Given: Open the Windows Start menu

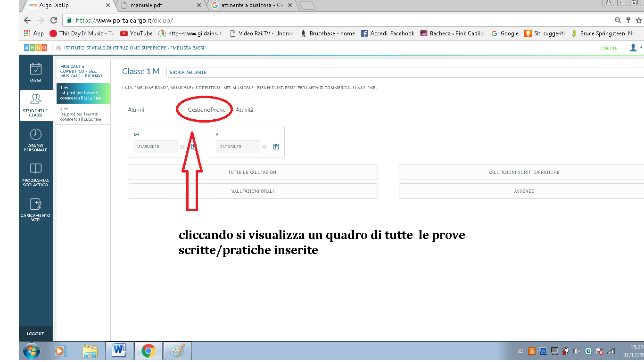Looking at the screenshot, I should click(x=32, y=351).
